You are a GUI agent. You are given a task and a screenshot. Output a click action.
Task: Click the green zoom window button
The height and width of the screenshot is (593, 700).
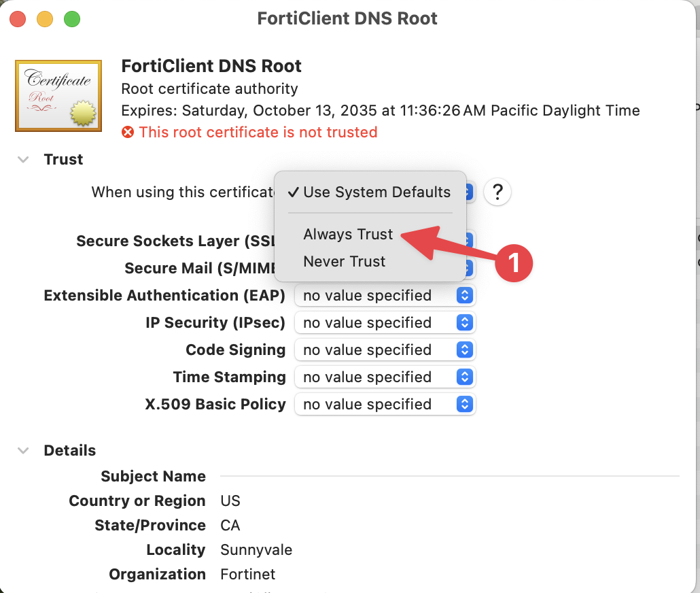click(71, 19)
